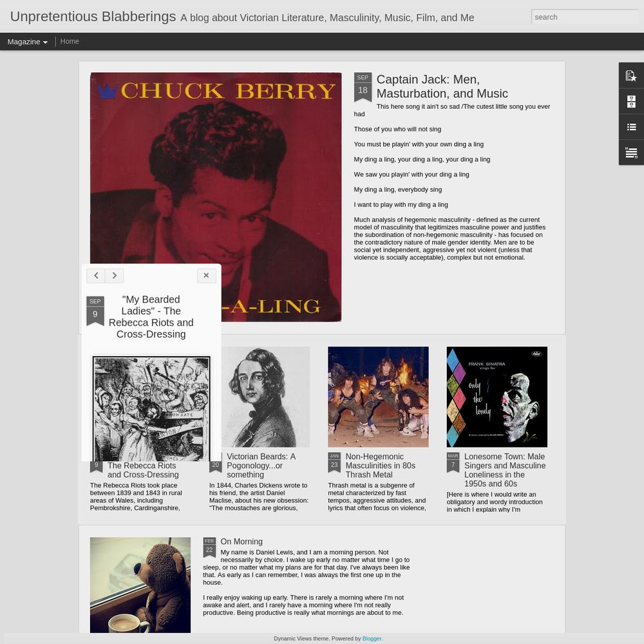
Task: Open Victorian Beards: A Pogonology post title
Action: click(x=261, y=466)
